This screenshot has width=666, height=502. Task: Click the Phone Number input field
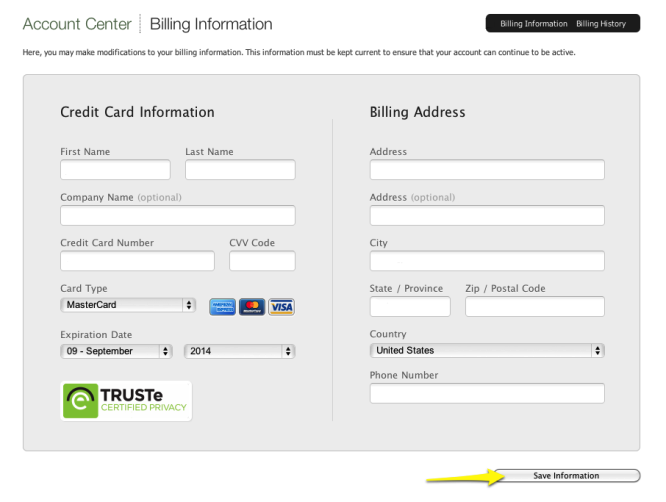[x=487, y=394]
